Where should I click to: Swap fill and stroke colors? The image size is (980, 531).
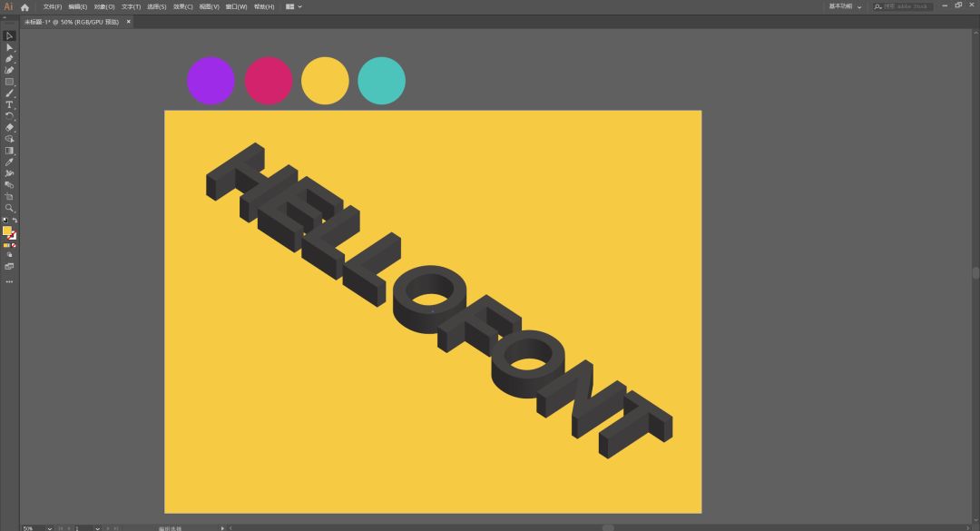click(x=15, y=221)
